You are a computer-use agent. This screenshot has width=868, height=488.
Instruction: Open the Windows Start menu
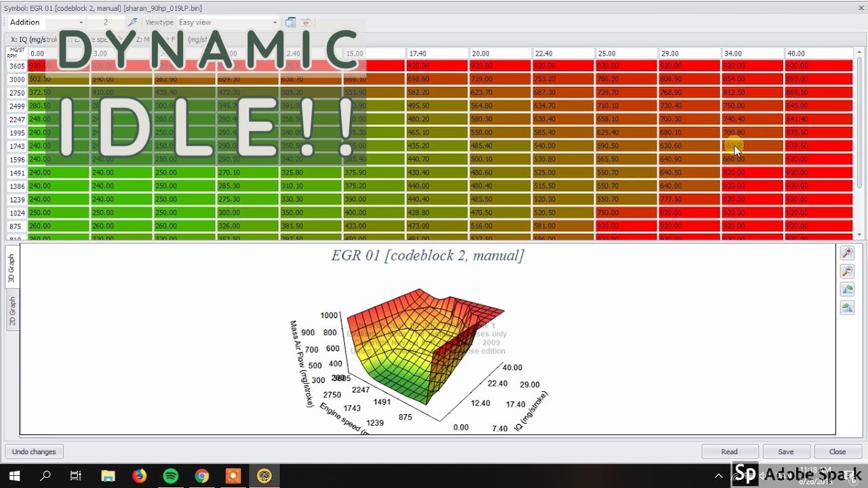[x=14, y=476]
